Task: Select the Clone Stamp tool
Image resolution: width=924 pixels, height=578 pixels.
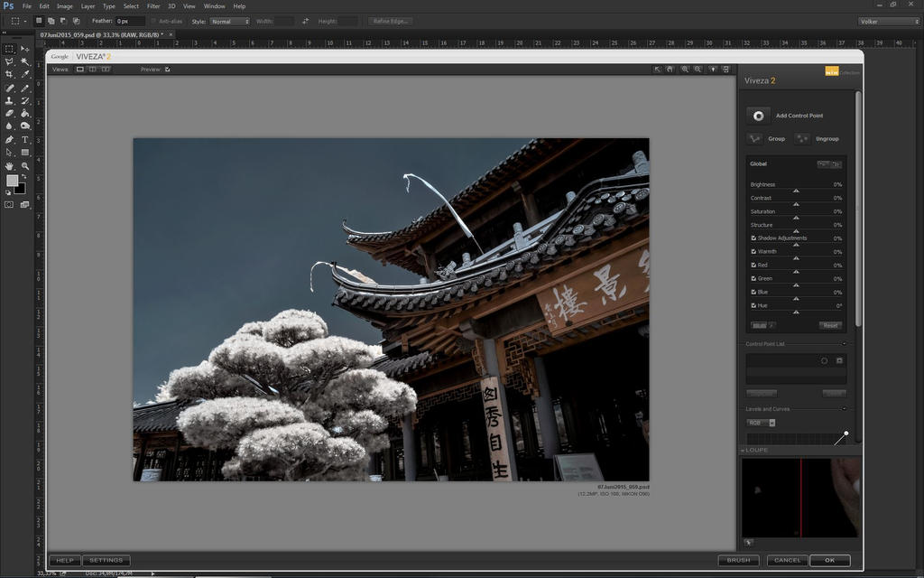Action: 9,101
